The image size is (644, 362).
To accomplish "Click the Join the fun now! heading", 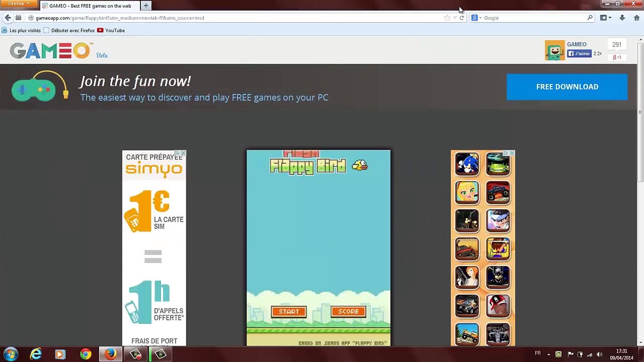I will pyautogui.click(x=135, y=81).
